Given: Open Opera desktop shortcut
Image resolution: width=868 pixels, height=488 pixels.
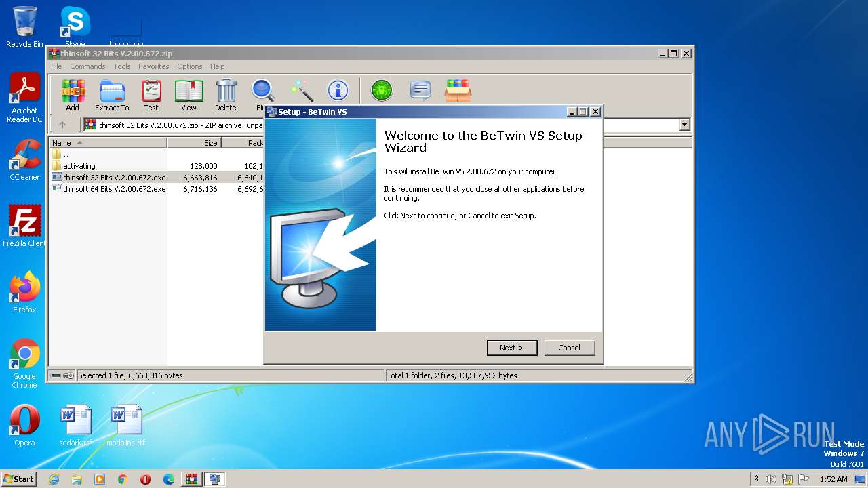Looking at the screenshot, I should pyautogui.click(x=24, y=426).
